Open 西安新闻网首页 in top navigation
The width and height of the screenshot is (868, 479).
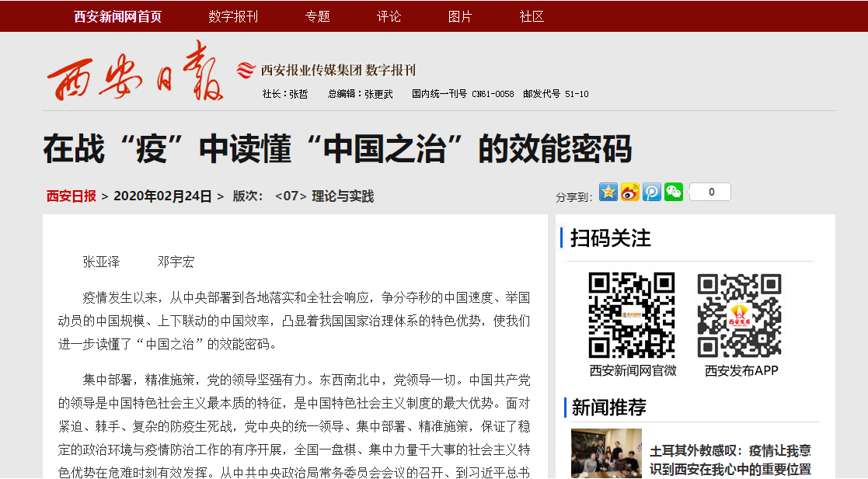117,16
